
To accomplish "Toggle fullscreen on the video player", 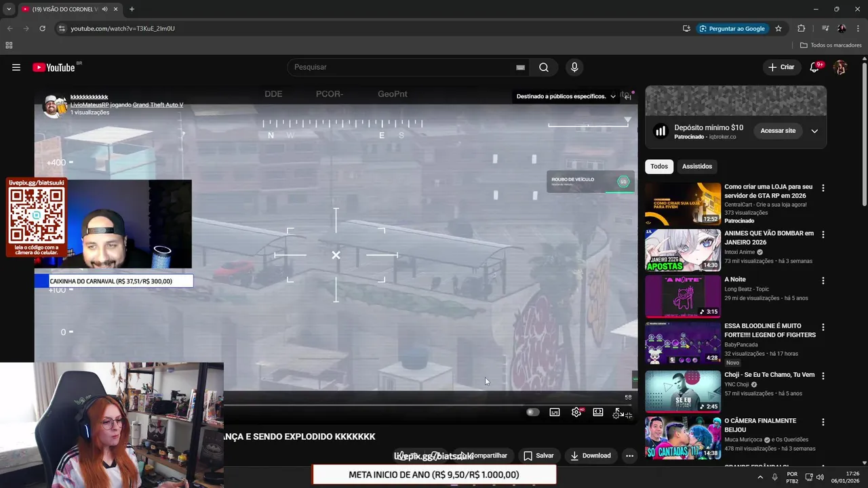I will point(619,412).
